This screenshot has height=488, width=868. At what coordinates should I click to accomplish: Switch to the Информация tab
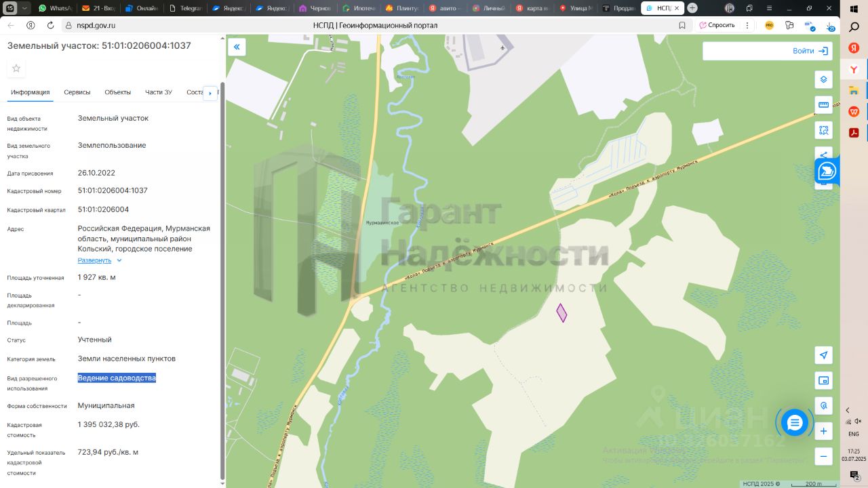pos(30,92)
